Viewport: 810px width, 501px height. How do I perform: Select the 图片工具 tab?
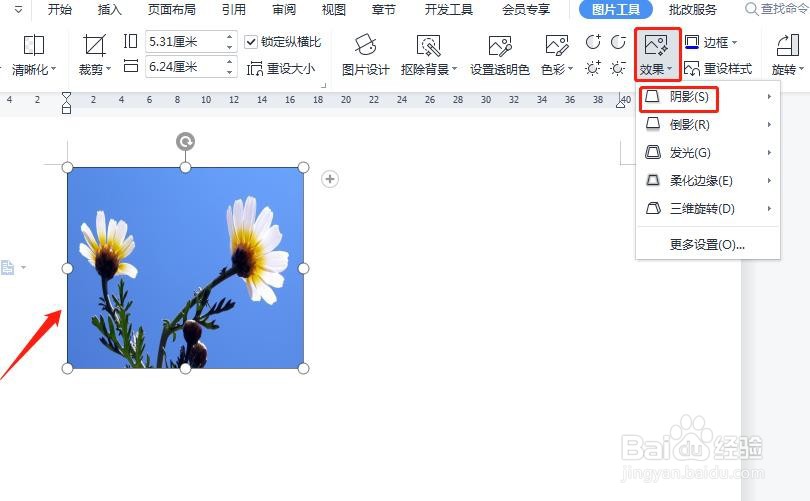pos(616,9)
